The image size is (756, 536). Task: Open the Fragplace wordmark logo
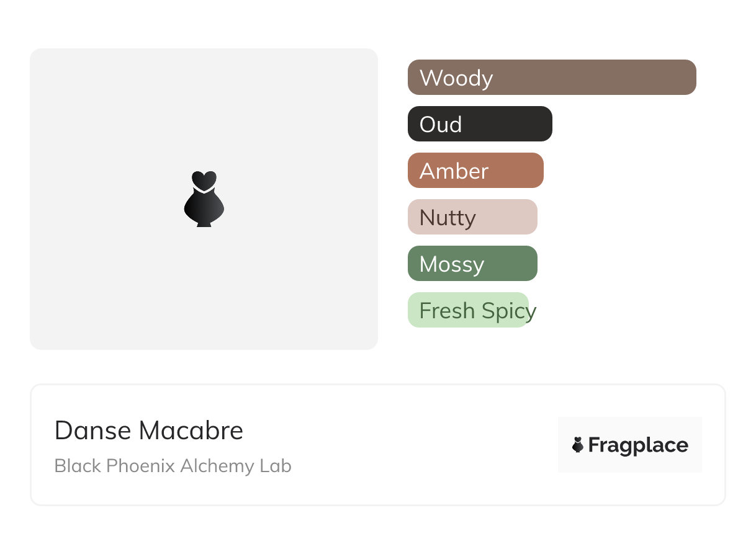(637, 445)
